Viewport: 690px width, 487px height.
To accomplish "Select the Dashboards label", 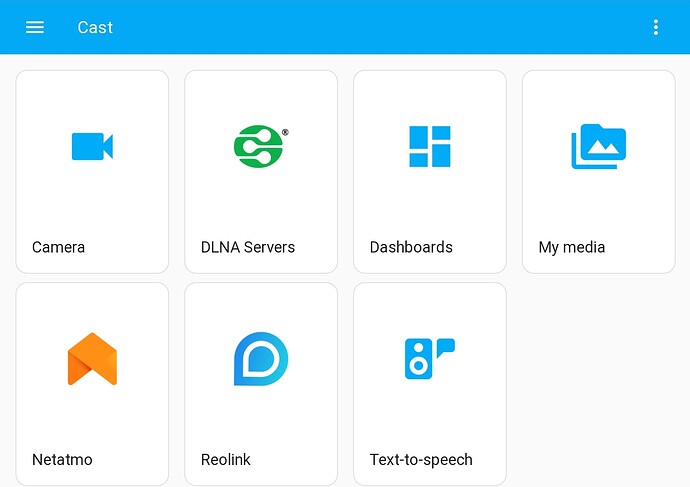I will pyautogui.click(x=411, y=247).
